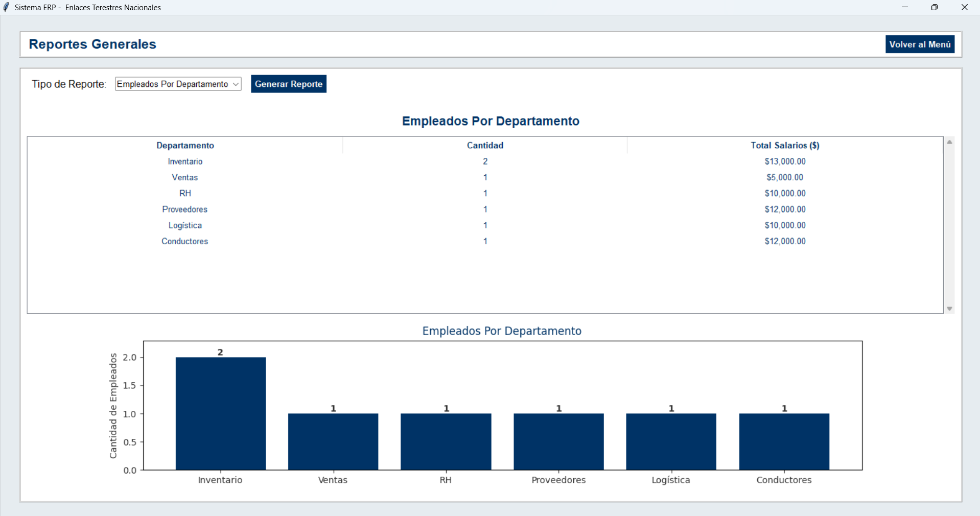
Task: Click the Volver al Menú button
Action: coord(920,44)
